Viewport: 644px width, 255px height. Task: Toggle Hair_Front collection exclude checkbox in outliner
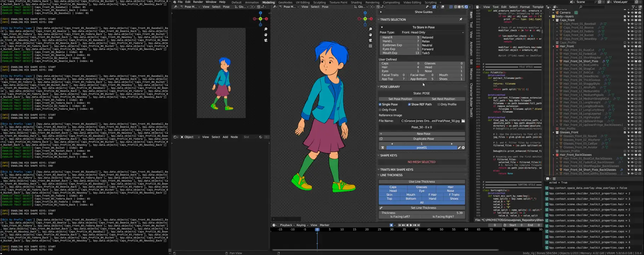[x=625, y=46]
